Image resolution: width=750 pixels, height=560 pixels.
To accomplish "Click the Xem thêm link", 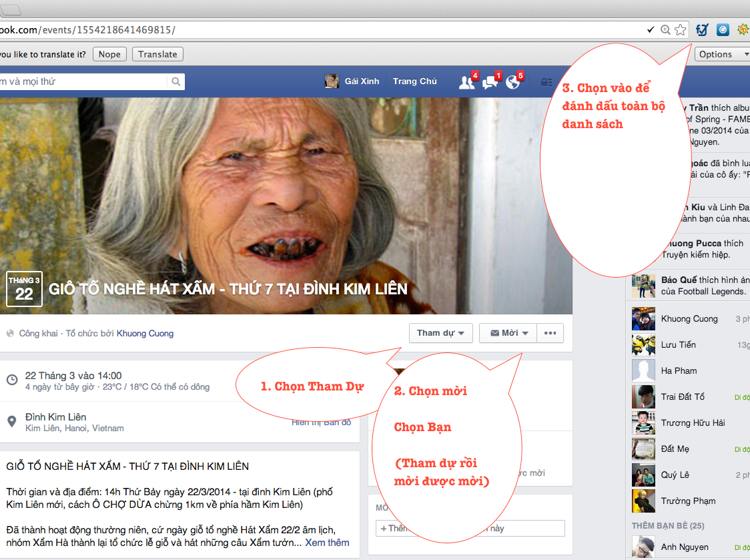I will (327, 543).
